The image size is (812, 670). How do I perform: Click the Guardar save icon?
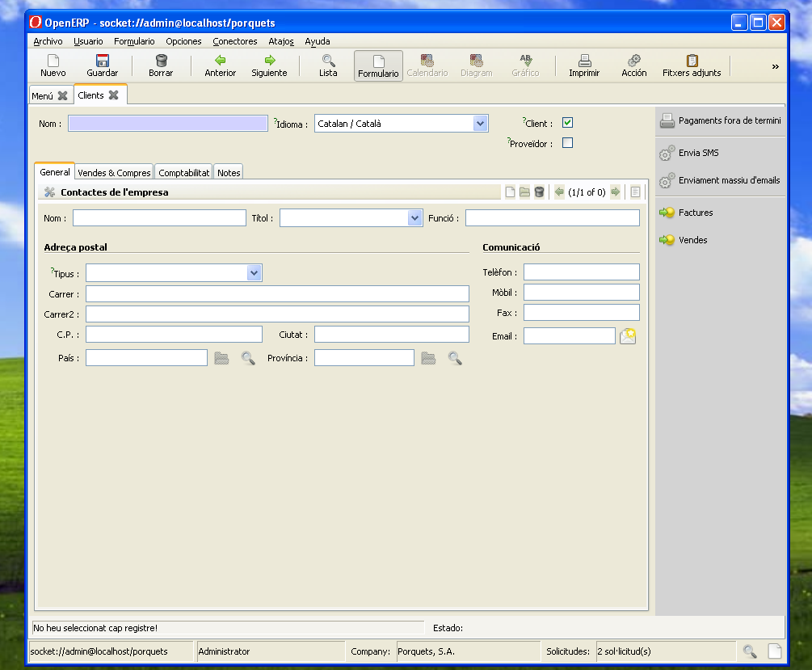point(102,65)
